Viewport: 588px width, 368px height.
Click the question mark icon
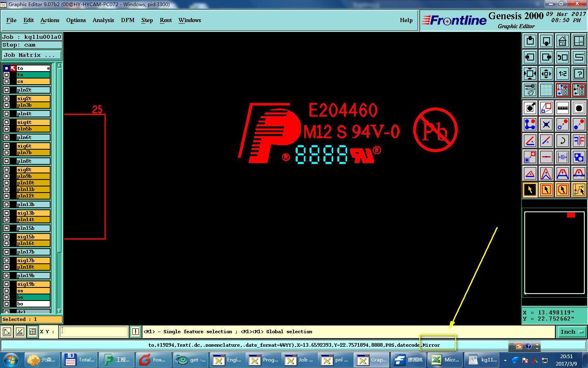(579, 74)
